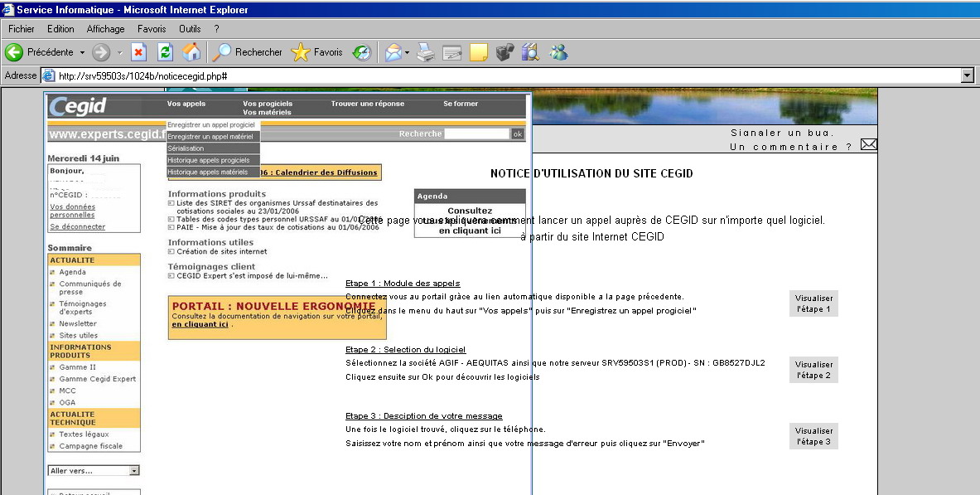
Task: Select 'Enregistrer un appel matériel' entry
Action: (x=213, y=137)
